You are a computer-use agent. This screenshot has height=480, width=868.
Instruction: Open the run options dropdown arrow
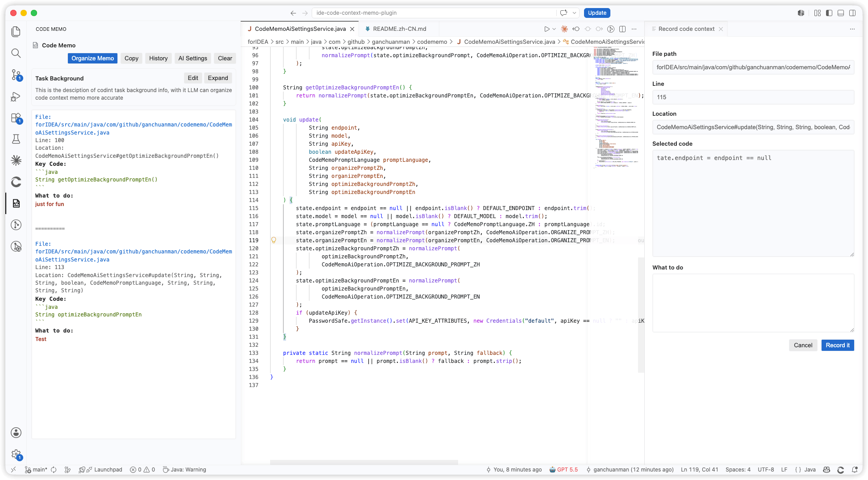click(554, 29)
